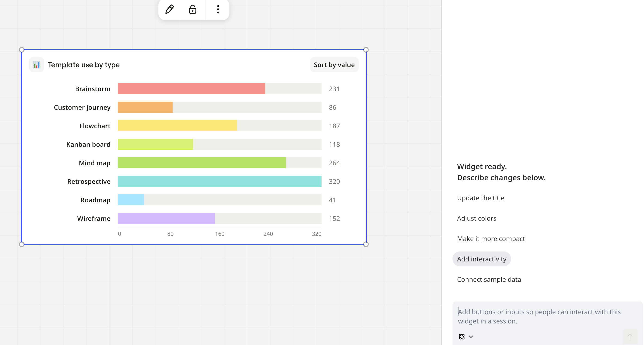
Task: Click the top-right resize handle of widget
Action: pos(366,50)
